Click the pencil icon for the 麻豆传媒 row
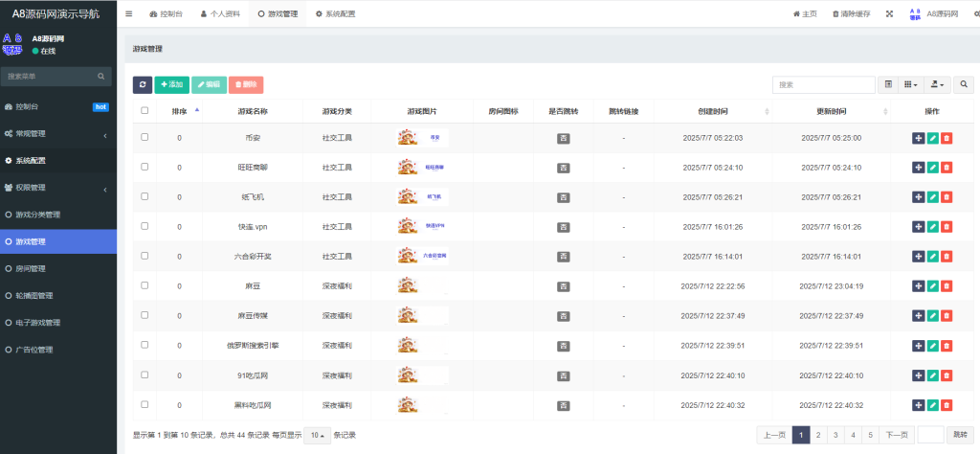 932,316
